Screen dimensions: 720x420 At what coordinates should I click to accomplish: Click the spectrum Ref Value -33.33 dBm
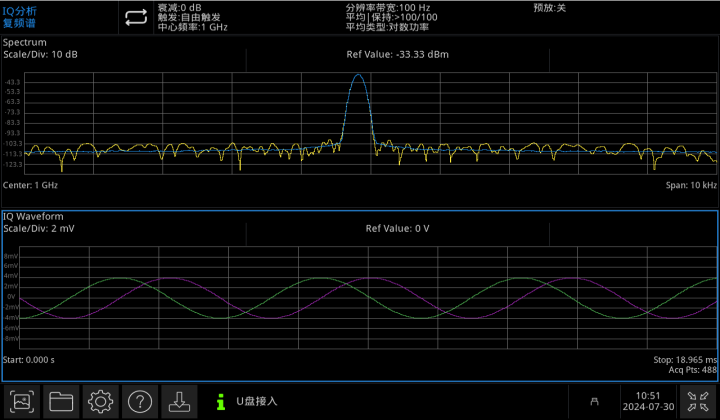coord(397,54)
